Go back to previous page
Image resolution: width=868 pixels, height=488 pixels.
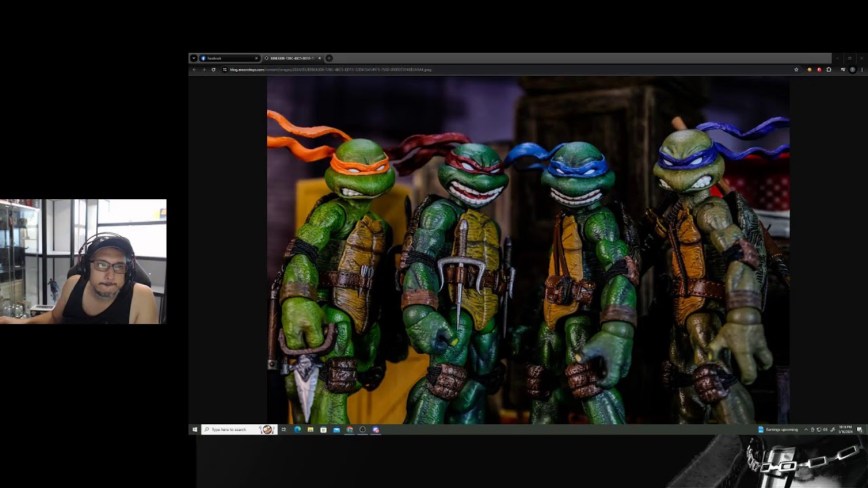[x=195, y=70]
